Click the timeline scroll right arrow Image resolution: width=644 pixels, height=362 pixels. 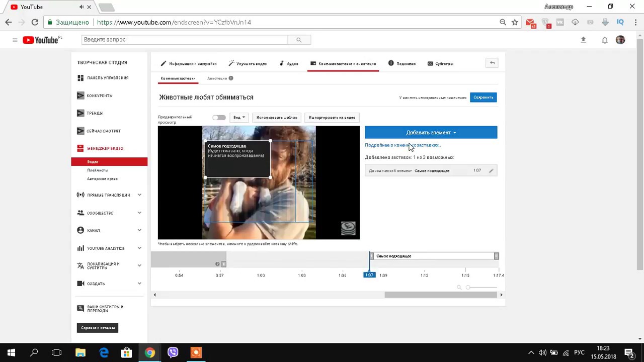pos(501,295)
